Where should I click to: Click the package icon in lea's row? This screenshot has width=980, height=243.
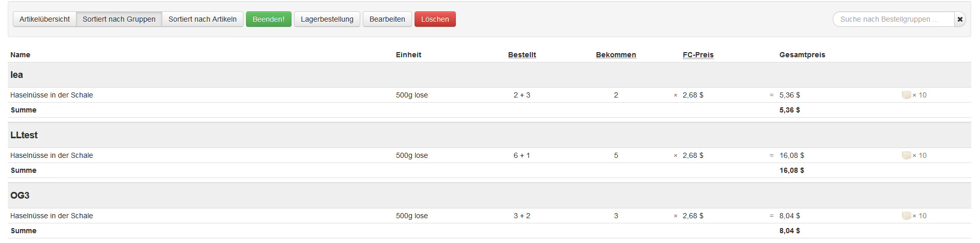pos(906,95)
